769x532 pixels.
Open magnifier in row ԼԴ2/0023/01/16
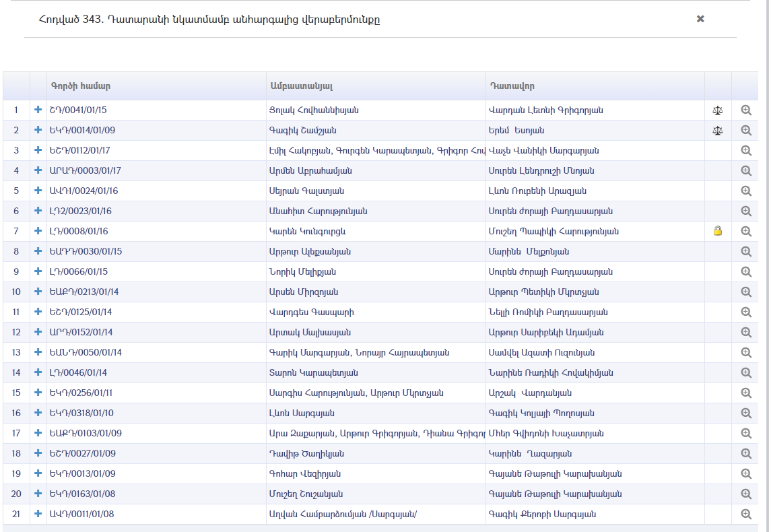coord(746,211)
